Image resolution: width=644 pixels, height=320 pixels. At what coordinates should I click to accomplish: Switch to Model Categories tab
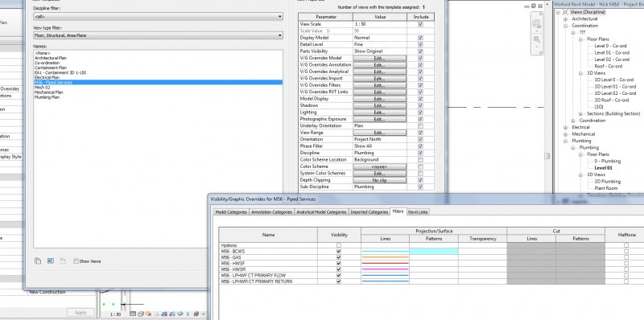pyautogui.click(x=231, y=212)
